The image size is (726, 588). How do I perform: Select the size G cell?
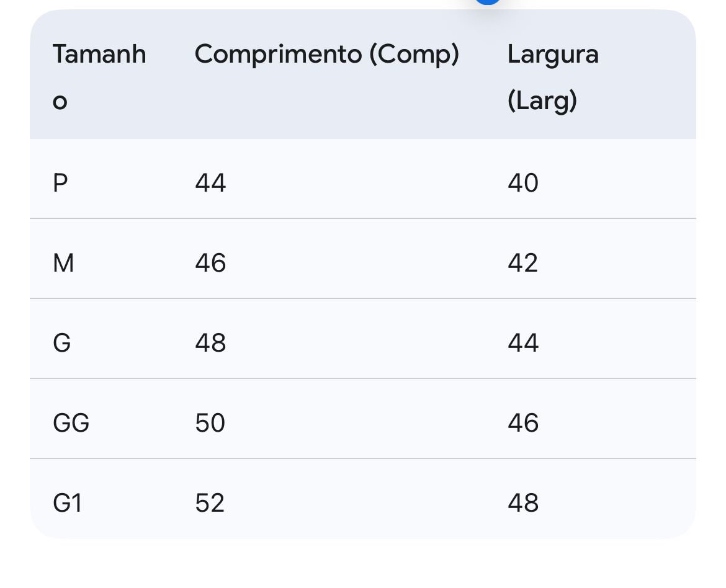(x=62, y=343)
